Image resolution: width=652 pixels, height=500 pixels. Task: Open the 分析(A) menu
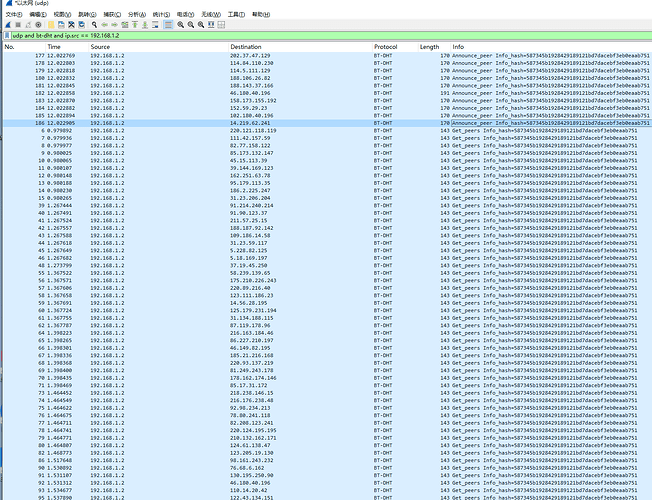(x=137, y=15)
